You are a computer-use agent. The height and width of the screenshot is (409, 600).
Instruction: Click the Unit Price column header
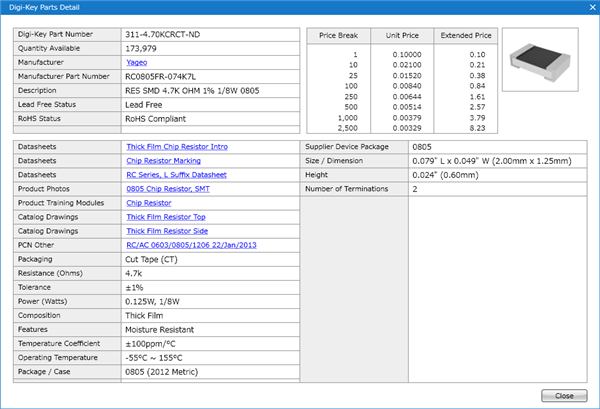402,35
